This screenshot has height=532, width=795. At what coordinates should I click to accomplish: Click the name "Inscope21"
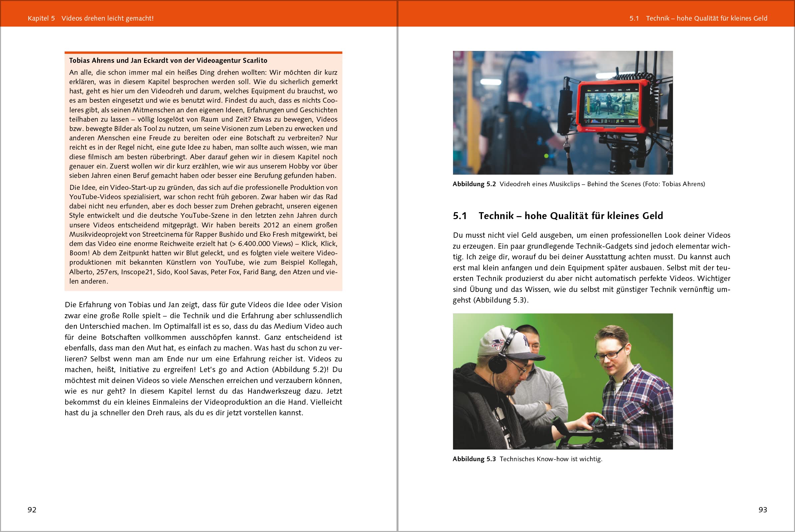(x=137, y=272)
